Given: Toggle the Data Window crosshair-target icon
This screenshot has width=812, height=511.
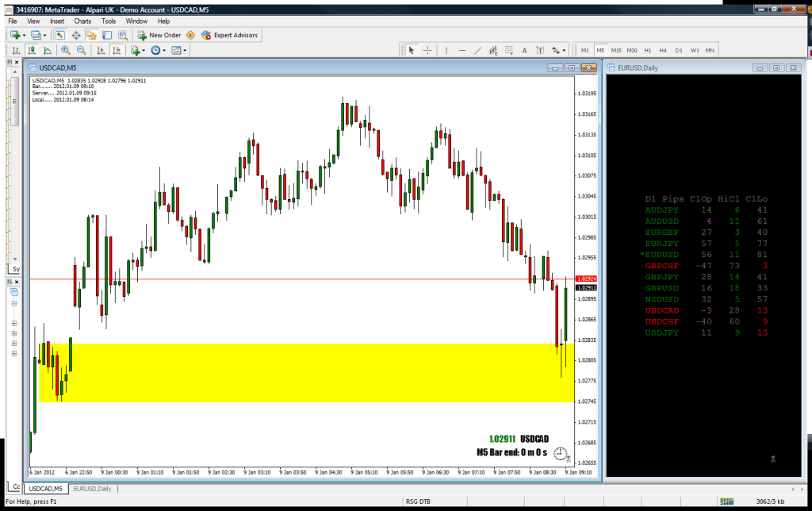Looking at the screenshot, I should [76, 35].
